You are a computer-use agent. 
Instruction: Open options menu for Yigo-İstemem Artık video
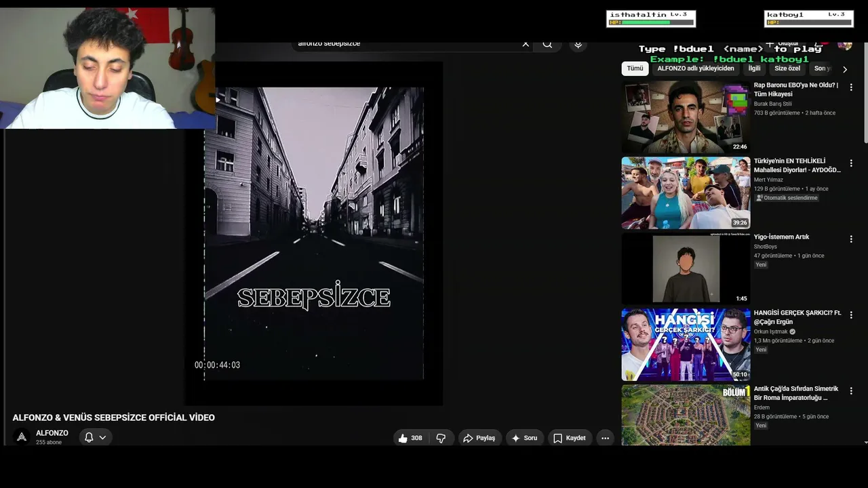coord(851,239)
